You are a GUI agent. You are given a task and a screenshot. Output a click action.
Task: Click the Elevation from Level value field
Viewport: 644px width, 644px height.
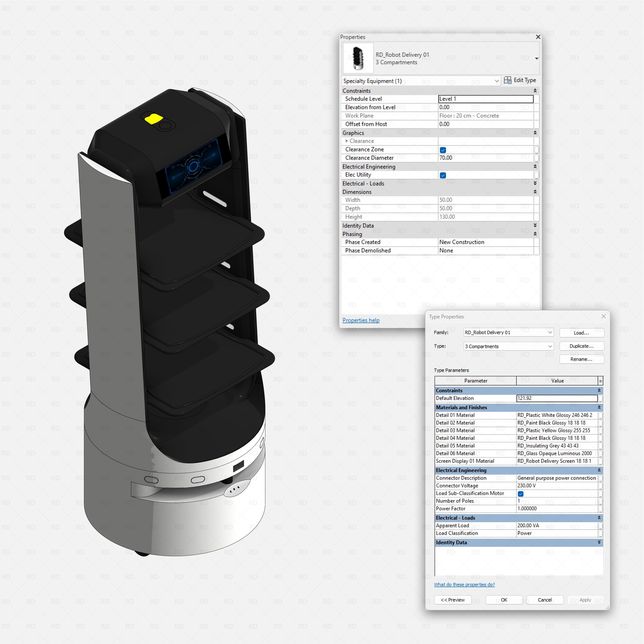coord(486,107)
